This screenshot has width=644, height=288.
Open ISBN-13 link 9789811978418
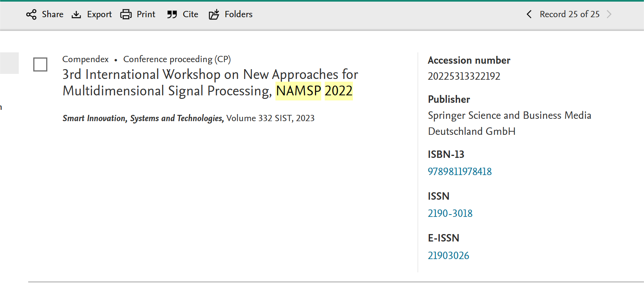coord(460,172)
